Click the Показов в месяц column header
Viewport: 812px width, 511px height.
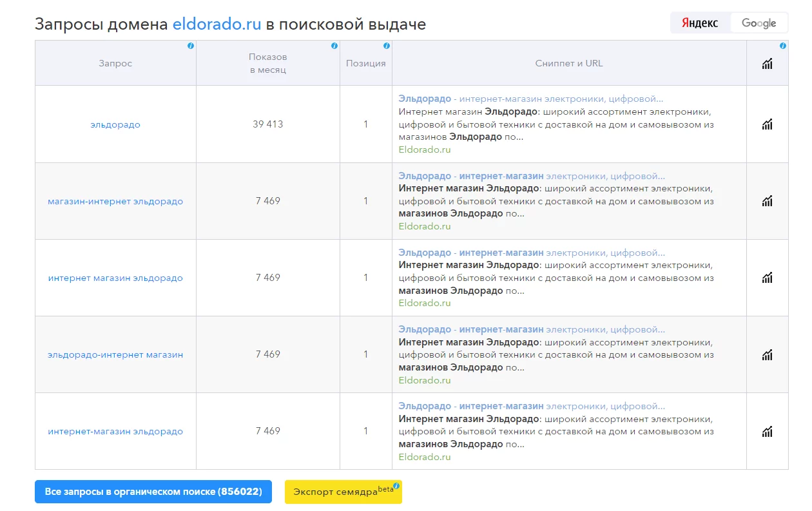coord(268,63)
